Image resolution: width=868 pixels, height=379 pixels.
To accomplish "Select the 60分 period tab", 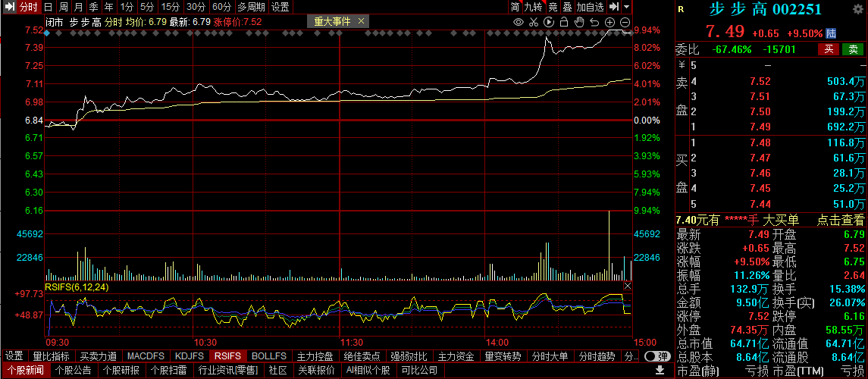I will [222, 7].
